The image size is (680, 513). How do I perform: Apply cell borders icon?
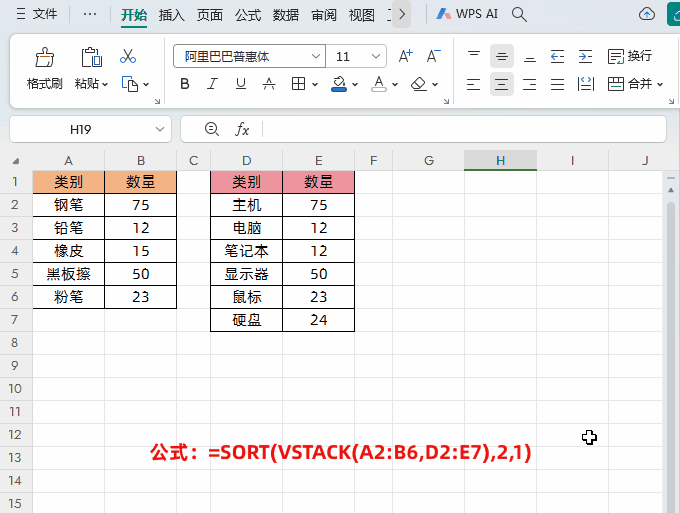pyautogui.click(x=298, y=84)
